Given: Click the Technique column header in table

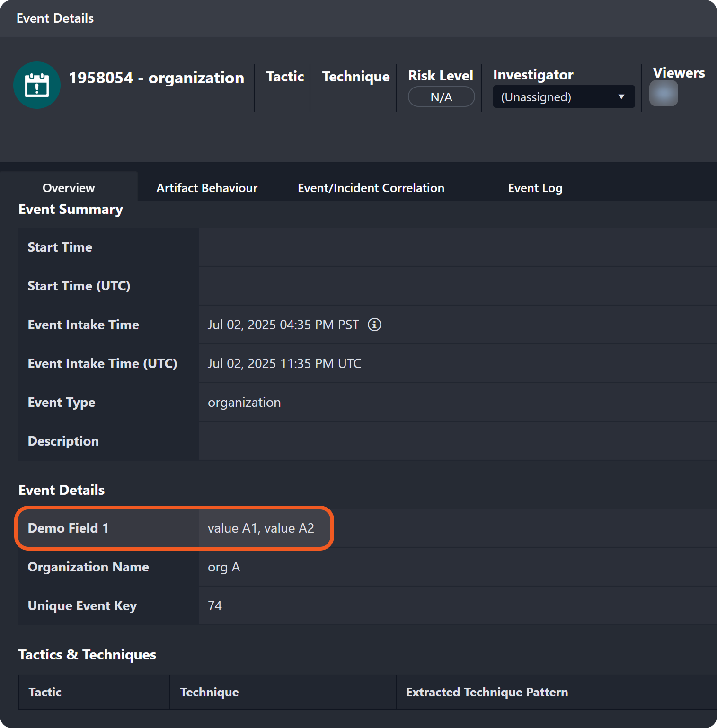Looking at the screenshot, I should tap(209, 692).
